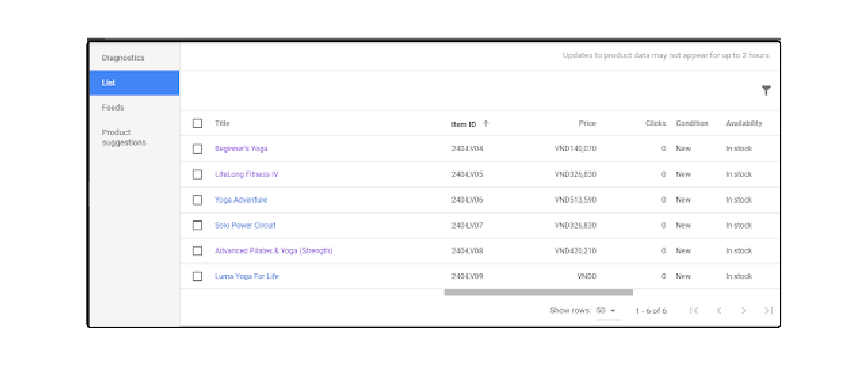The width and height of the screenshot is (868, 365).
Task: Sort by the Availability column header
Action: pos(744,123)
